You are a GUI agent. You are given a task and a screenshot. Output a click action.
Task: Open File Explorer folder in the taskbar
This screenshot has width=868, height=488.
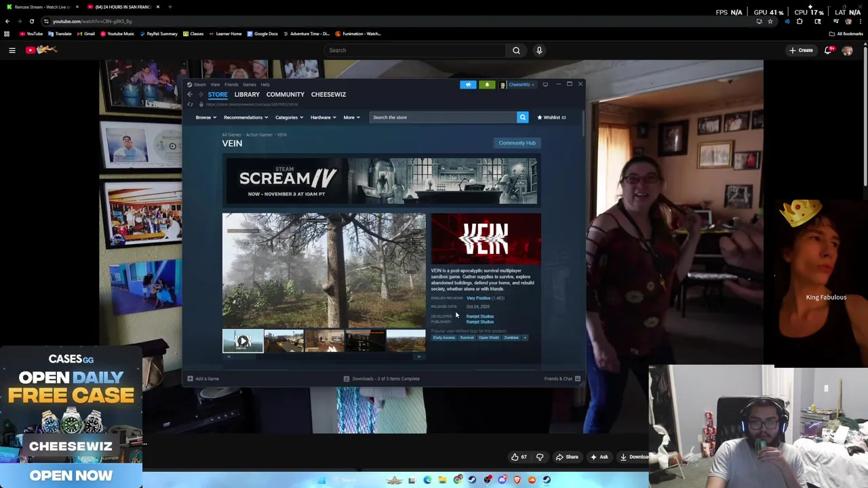[442, 480]
